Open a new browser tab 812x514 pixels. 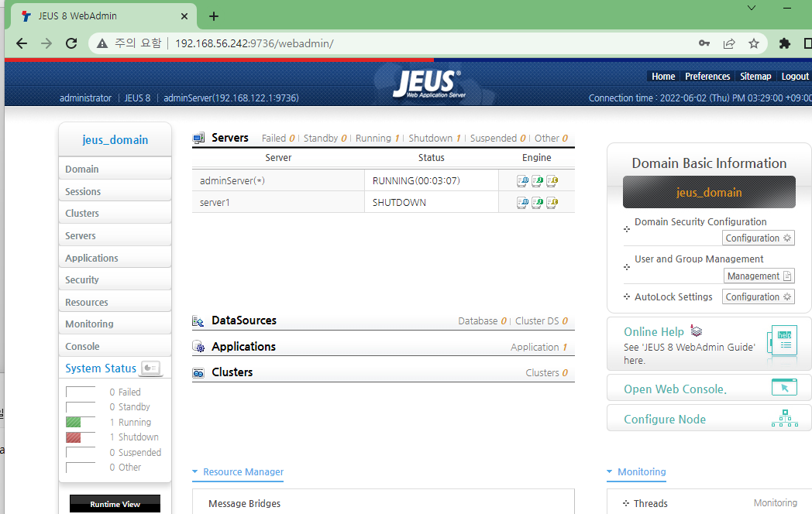pyautogui.click(x=214, y=16)
